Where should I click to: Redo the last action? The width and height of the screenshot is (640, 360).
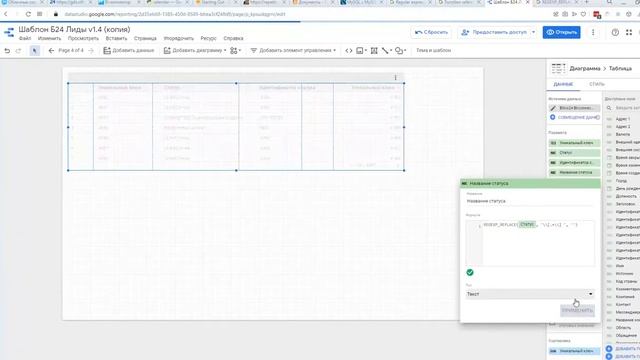(x=18, y=51)
